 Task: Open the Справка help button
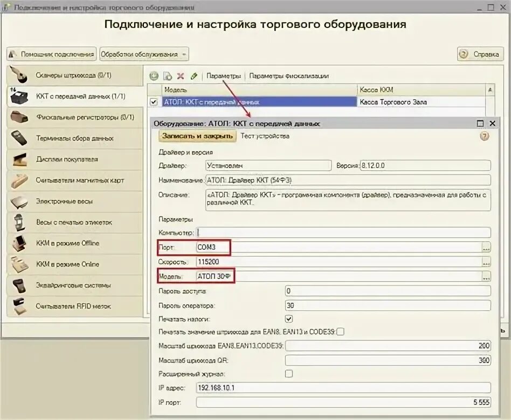(480, 54)
